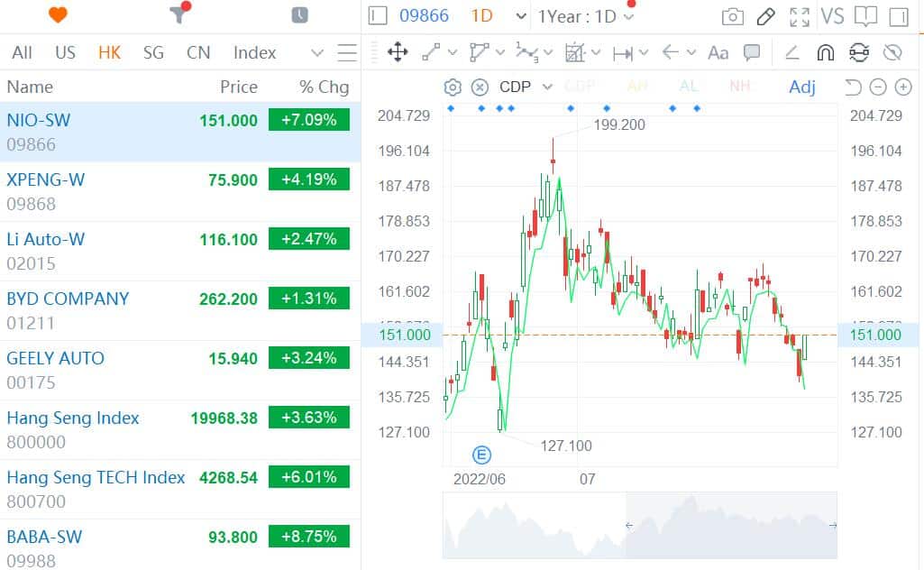This screenshot has height=570, width=924.
Task: Toggle visibility of all drawings
Action: 893,52
